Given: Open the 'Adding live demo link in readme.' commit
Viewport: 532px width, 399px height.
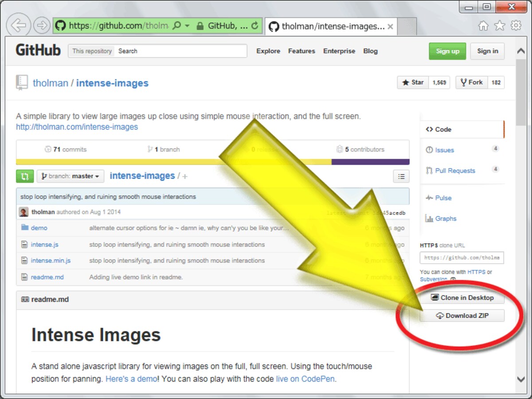Looking at the screenshot, I should pos(136,277).
